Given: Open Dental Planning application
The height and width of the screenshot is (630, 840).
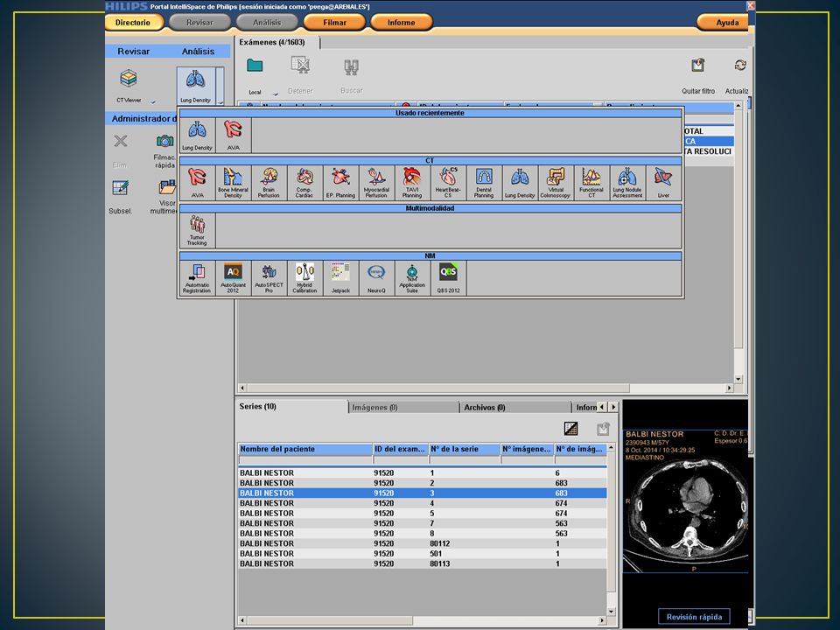Looking at the screenshot, I should click(x=484, y=182).
